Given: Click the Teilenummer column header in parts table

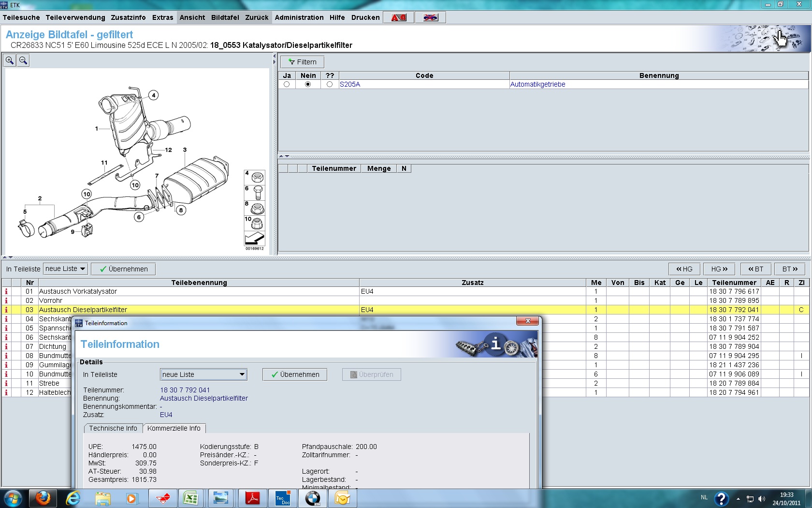Looking at the screenshot, I should point(734,283).
